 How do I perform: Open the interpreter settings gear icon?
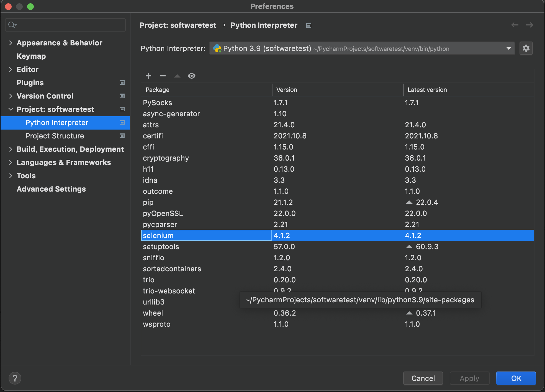pos(526,48)
